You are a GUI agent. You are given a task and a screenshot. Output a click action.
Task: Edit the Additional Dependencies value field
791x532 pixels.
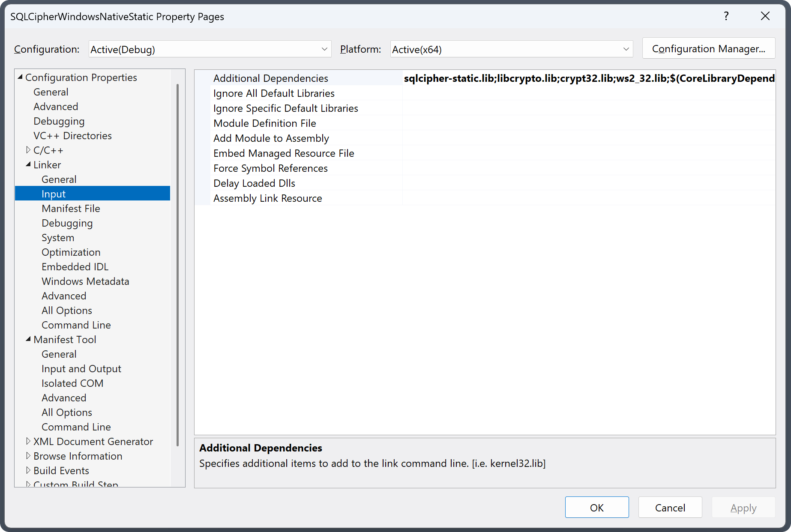pos(589,78)
